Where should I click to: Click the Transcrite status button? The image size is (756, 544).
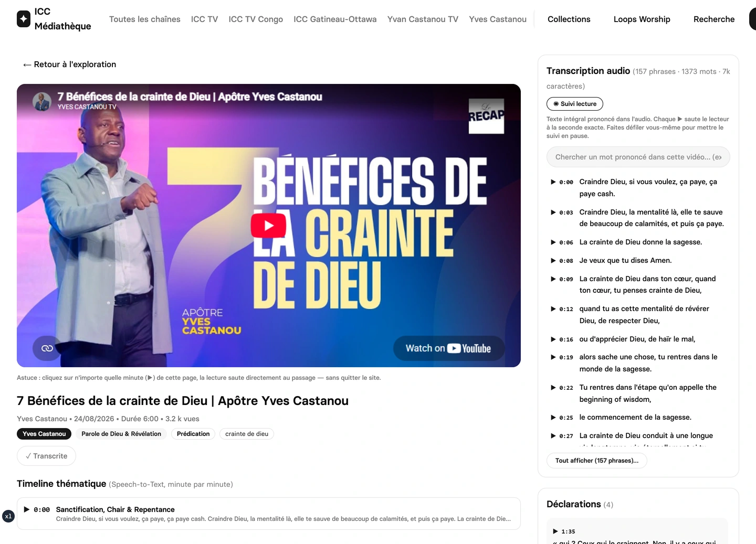(x=46, y=456)
